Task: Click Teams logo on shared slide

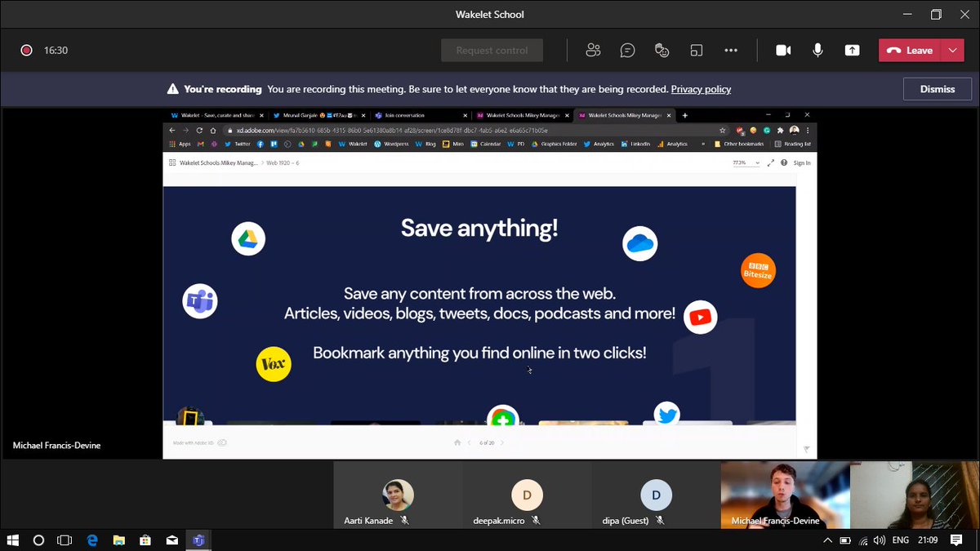Action: point(200,302)
